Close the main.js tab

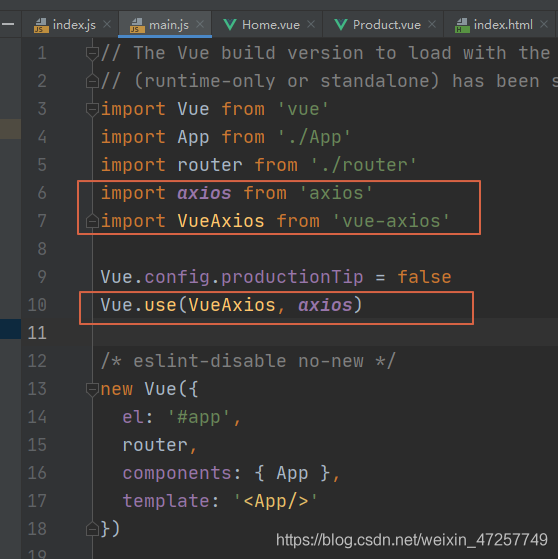(x=200, y=24)
